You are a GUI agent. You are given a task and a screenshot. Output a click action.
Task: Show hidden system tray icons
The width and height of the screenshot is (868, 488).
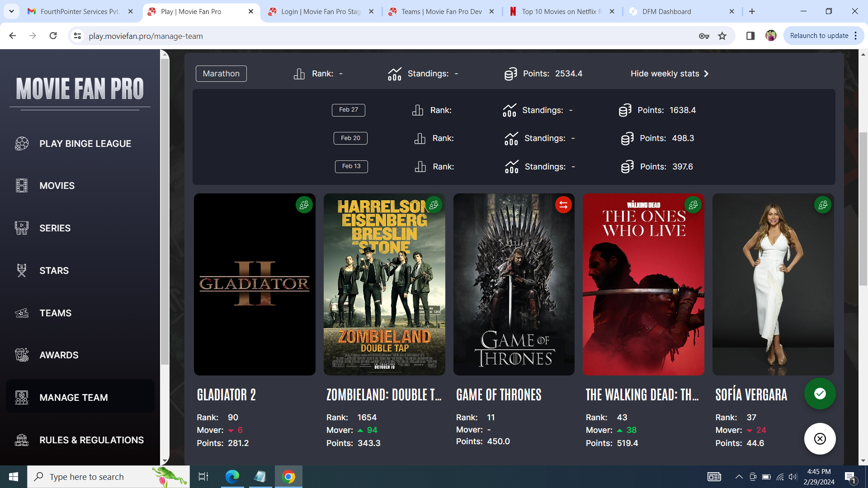[739, 477]
